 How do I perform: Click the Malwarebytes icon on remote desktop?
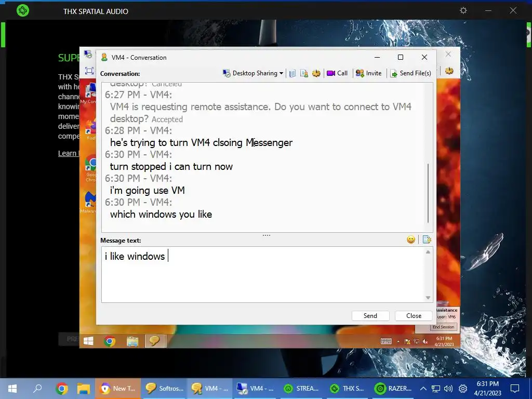coord(89,202)
